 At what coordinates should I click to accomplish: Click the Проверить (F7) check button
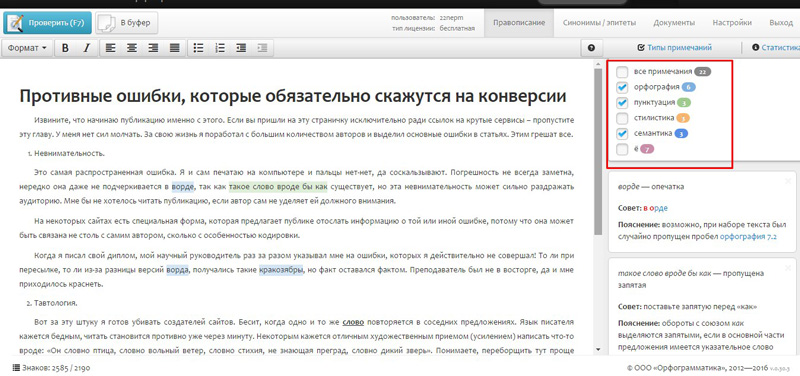[x=47, y=23]
